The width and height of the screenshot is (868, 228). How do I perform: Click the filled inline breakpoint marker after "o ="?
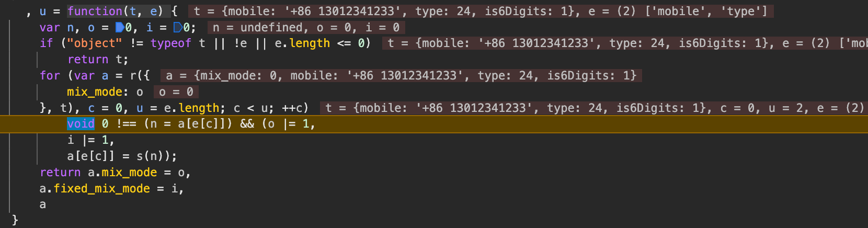120,27
